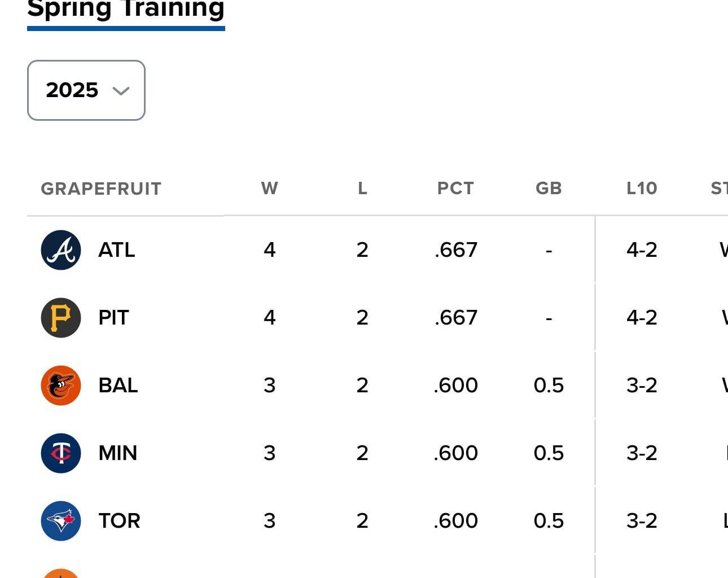This screenshot has width=728, height=578.
Task: Sort standings by the W column
Action: pos(270,189)
